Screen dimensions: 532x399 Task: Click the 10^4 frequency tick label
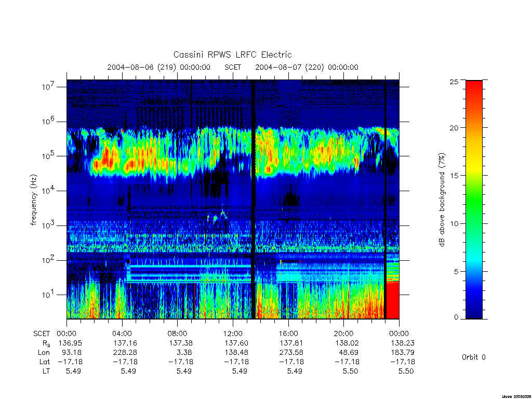tap(48, 191)
